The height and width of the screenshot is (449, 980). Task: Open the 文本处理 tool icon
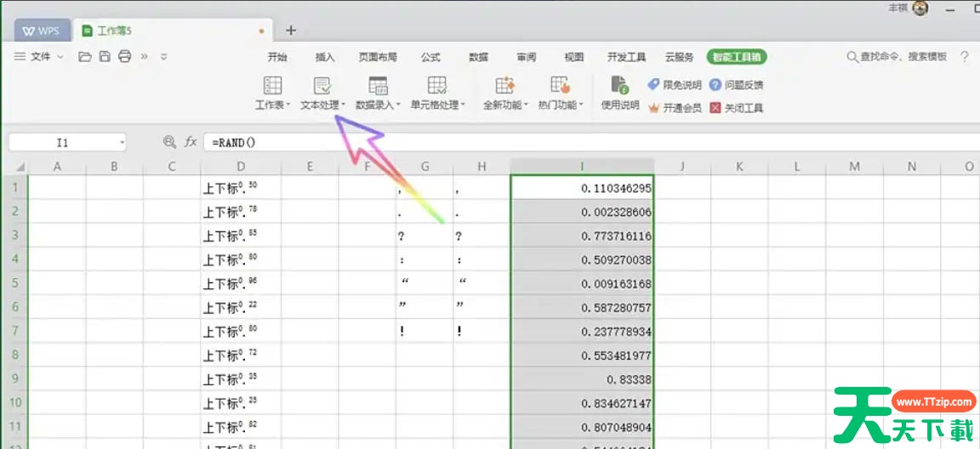pos(322,86)
